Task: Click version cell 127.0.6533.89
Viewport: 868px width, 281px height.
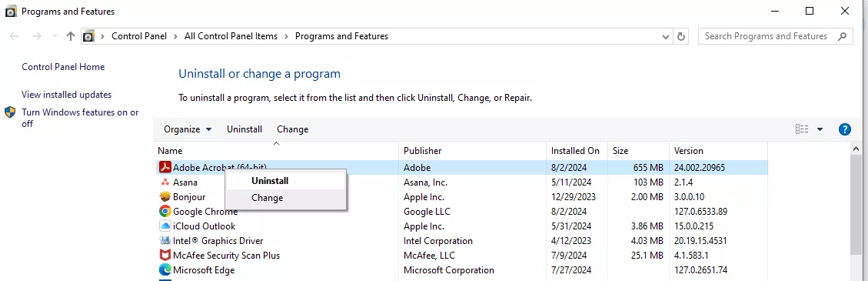Action: coord(701,211)
